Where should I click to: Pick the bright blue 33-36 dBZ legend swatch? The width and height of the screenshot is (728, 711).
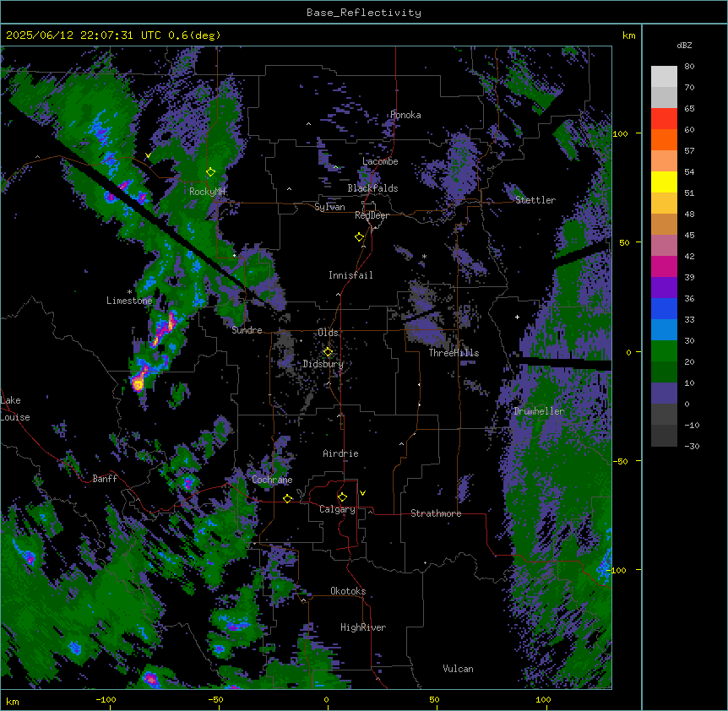click(664, 308)
